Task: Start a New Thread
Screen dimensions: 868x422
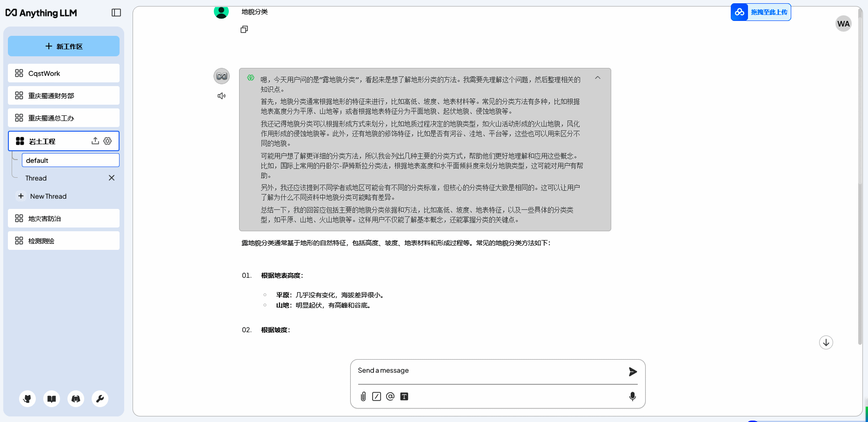Action: click(x=48, y=196)
